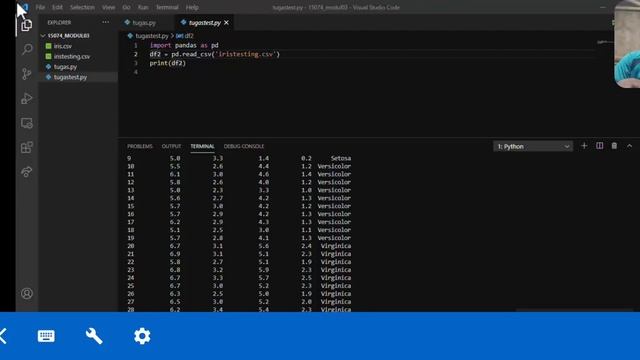640x360 pixels.
Task: Open the Go menu
Action: tap(127, 7)
